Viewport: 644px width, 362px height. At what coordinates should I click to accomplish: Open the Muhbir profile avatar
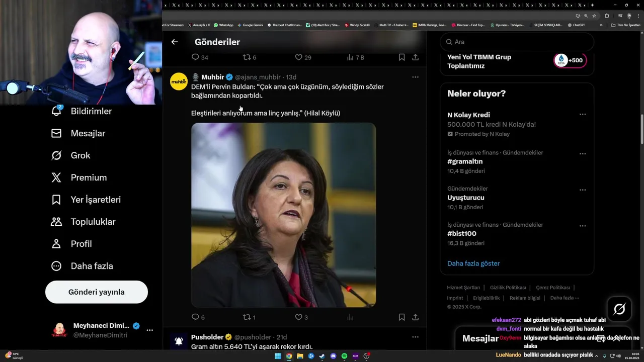pos(179,81)
